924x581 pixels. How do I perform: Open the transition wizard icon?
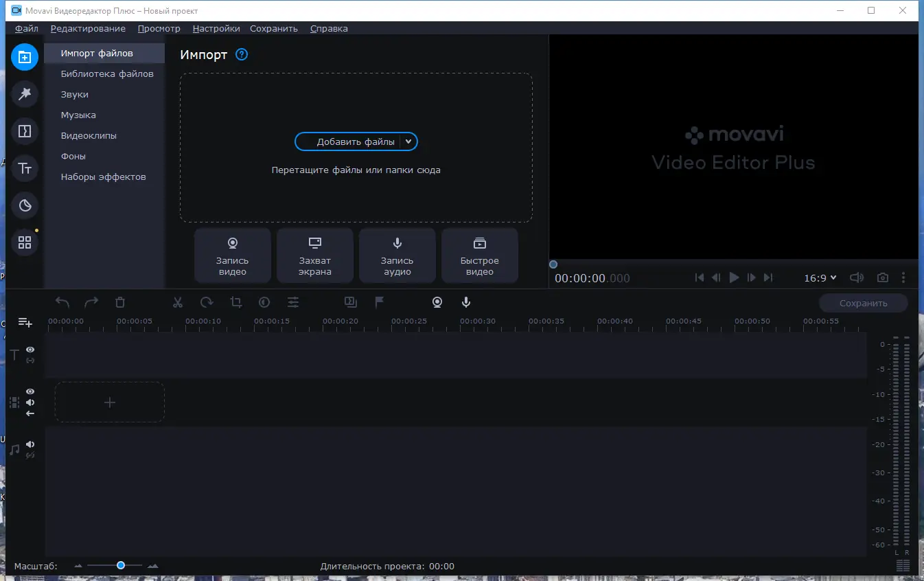click(x=351, y=301)
